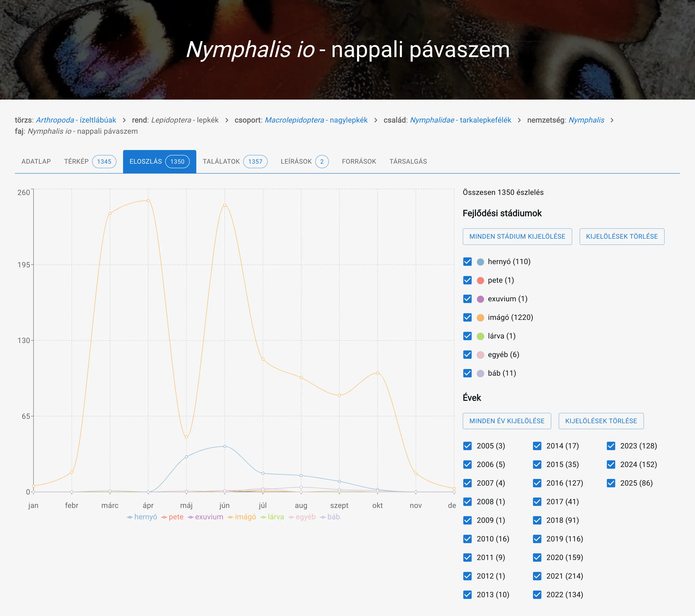Screen dimensions: 695x616
Task: Click breadcrumb chevron after Arthropoda
Action: tap(124, 120)
